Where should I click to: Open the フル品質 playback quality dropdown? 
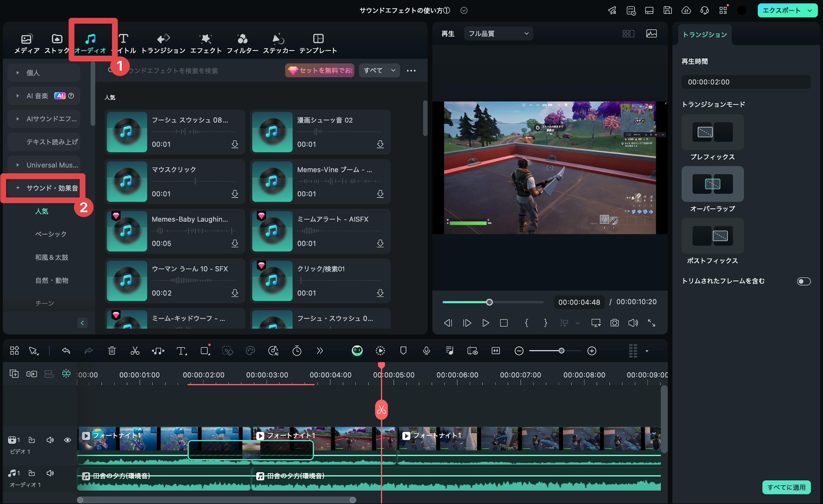pos(498,33)
